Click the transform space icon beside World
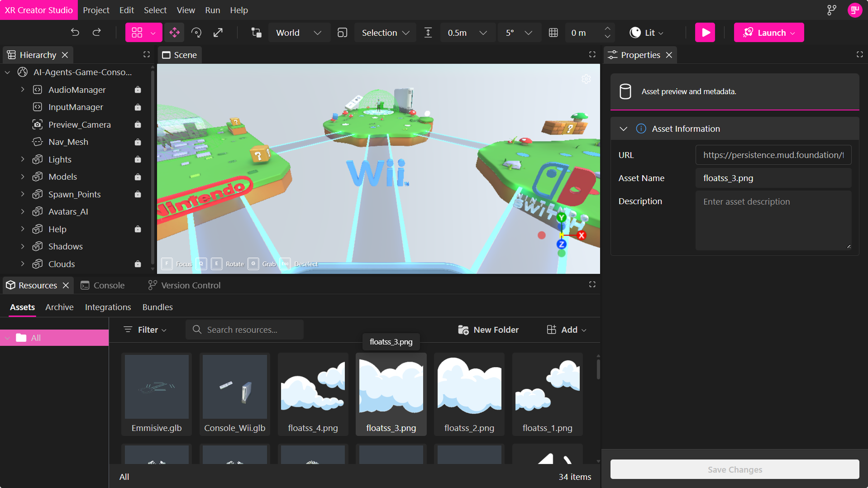 tap(257, 33)
